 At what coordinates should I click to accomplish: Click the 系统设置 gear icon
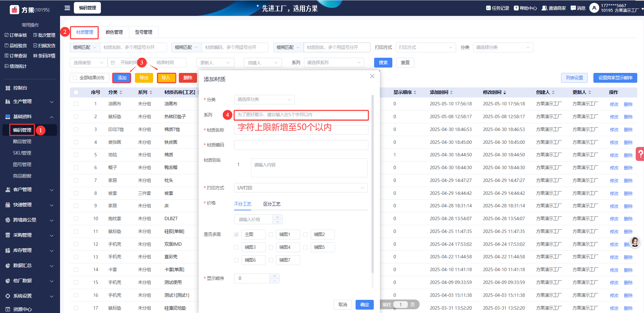click(8, 296)
